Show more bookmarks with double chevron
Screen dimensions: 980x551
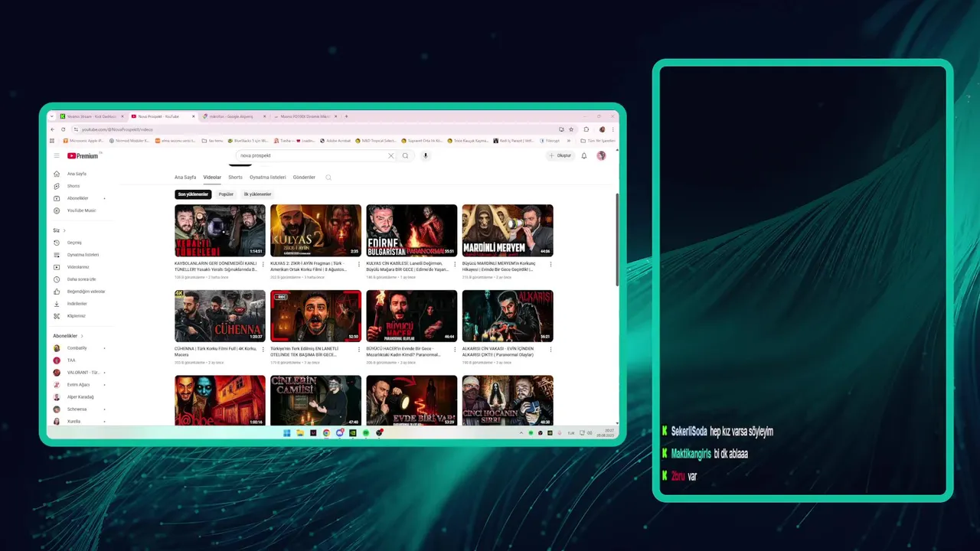click(567, 141)
